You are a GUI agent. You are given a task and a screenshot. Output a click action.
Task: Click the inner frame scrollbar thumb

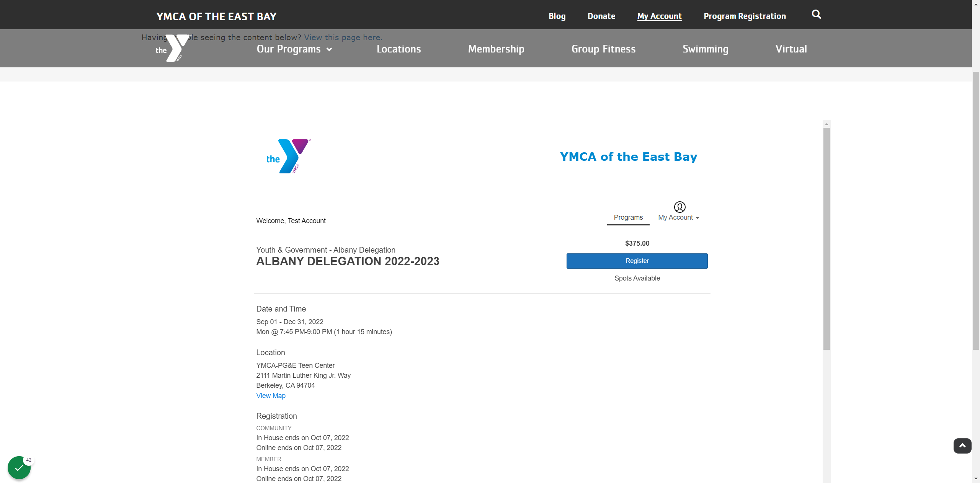826,239
